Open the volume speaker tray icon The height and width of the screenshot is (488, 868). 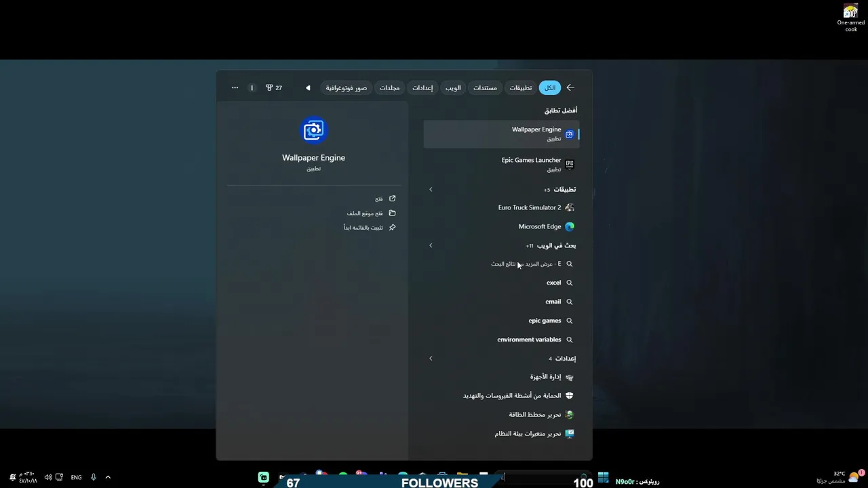48,477
